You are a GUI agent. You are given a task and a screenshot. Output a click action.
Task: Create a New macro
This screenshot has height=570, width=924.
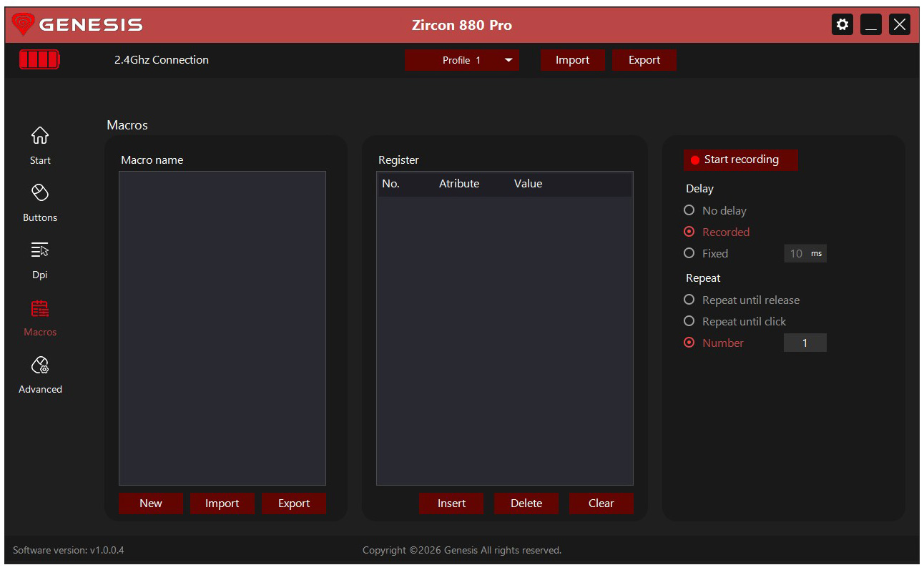[151, 503]
